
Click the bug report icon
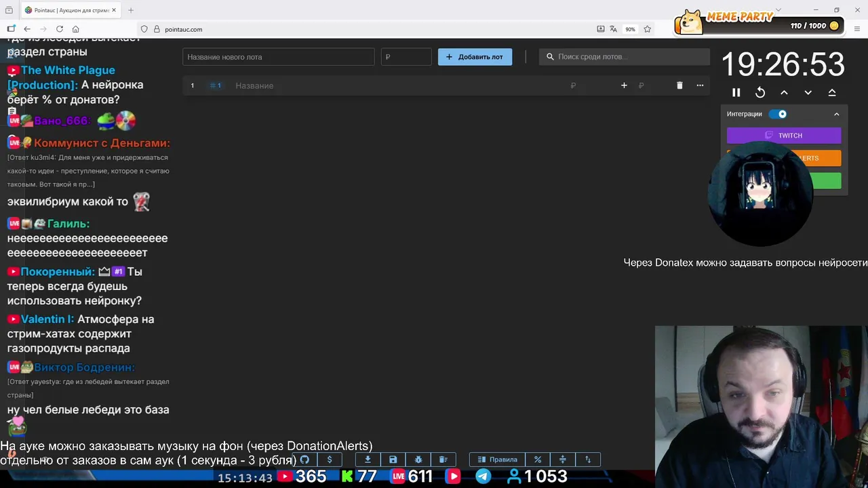[x=418, y=460]
